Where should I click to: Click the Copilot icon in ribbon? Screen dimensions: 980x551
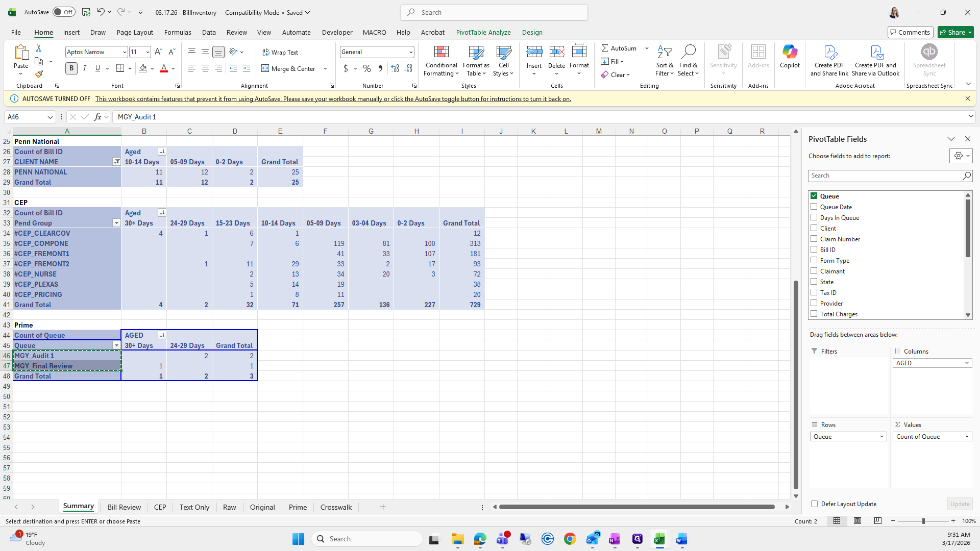pos(789,52)
